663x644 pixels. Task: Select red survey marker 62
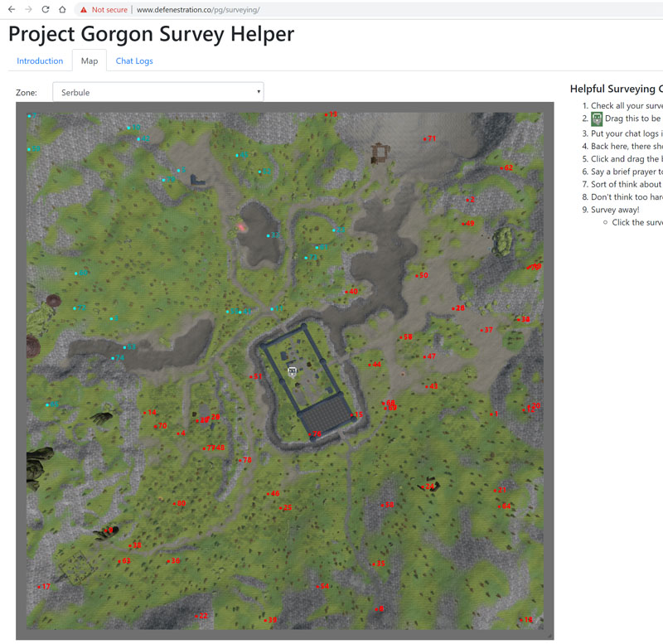click(x=506, y=167)
